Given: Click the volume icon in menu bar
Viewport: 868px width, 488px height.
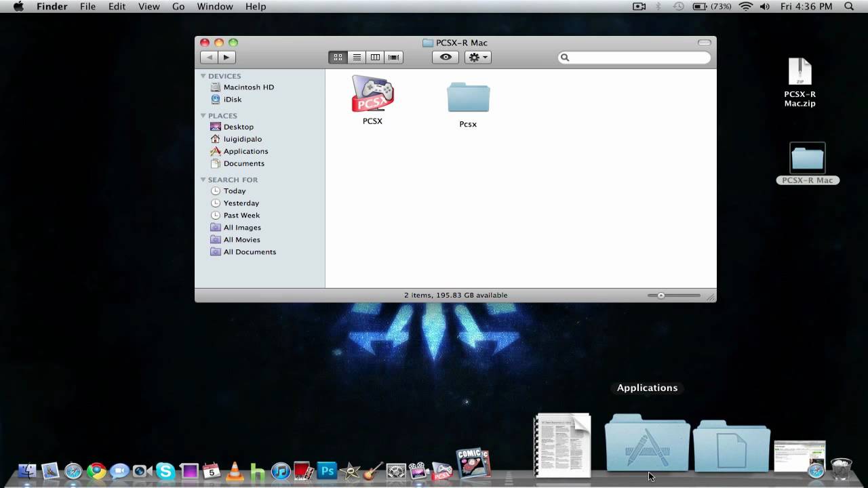Looking at the screenshot, I should click(765, 7).
